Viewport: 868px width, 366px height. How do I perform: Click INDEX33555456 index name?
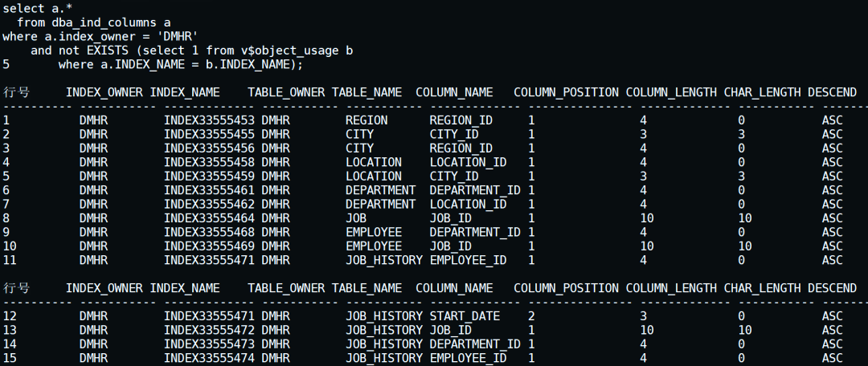pos(209,148)
